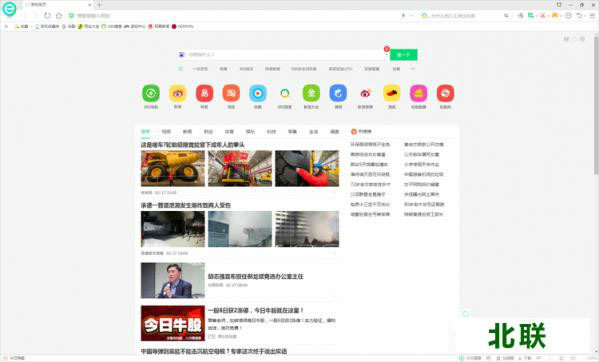Switch to the 体育 news tab
Image resolution: width=599 pixels, height=362 pixels.
229,131
